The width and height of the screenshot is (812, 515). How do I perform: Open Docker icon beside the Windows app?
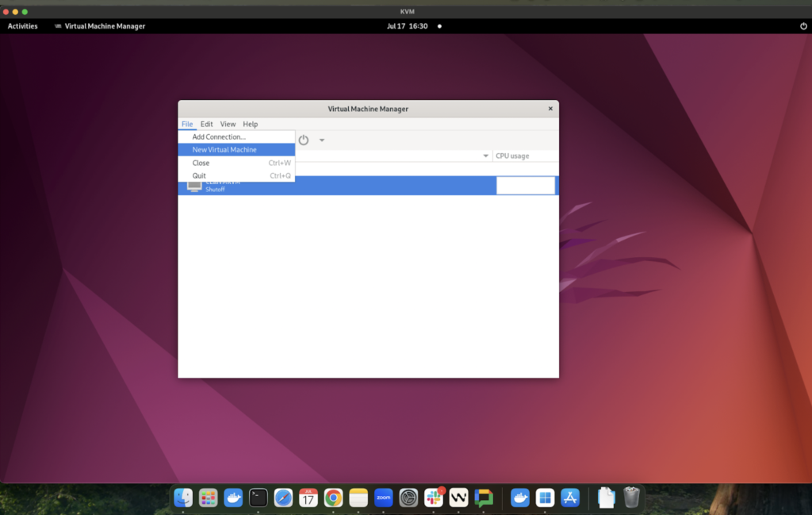pyautogui.click(x=520, y=498)
